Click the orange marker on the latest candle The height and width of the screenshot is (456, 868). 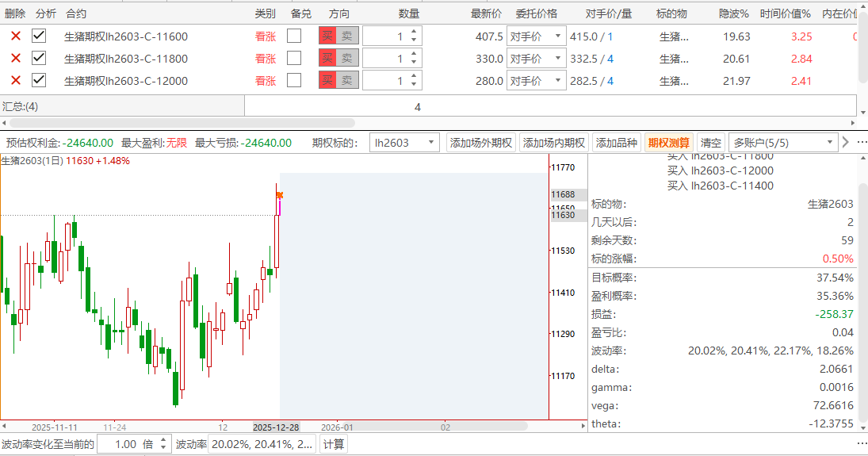click(279, 194)
